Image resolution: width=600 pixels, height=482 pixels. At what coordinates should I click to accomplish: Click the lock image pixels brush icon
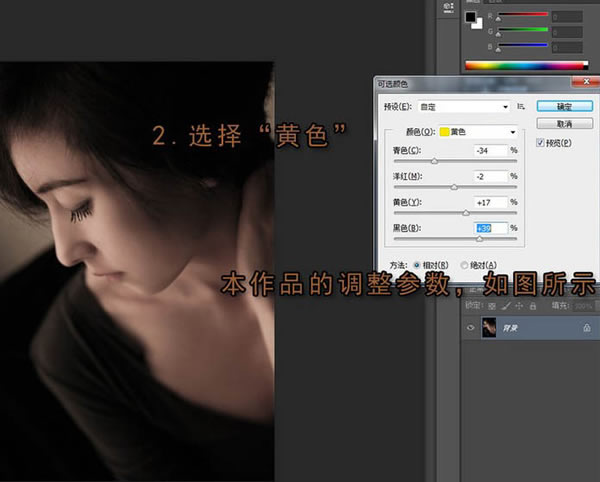point(506,306)
